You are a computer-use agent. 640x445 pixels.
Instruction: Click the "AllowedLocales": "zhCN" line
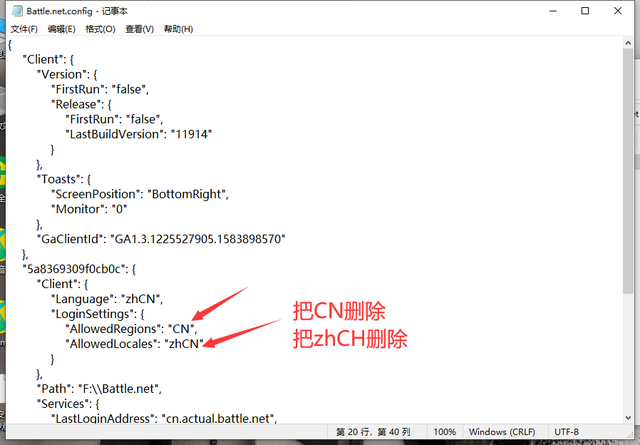(x=134, y=344)
